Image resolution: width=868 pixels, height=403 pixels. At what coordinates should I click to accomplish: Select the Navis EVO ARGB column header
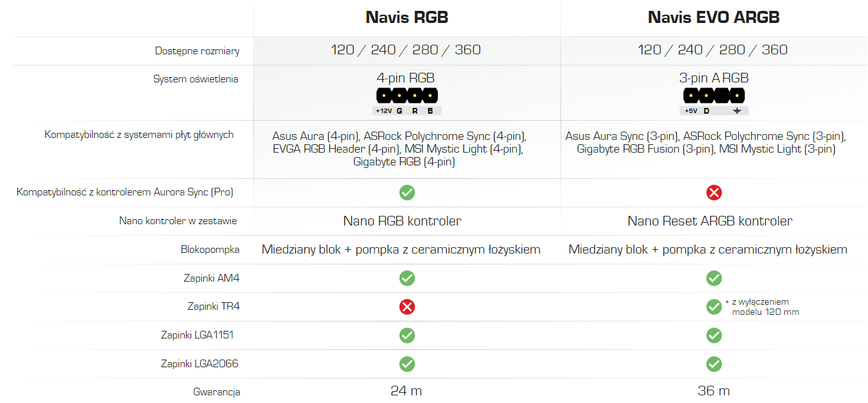tap(714, 17)
